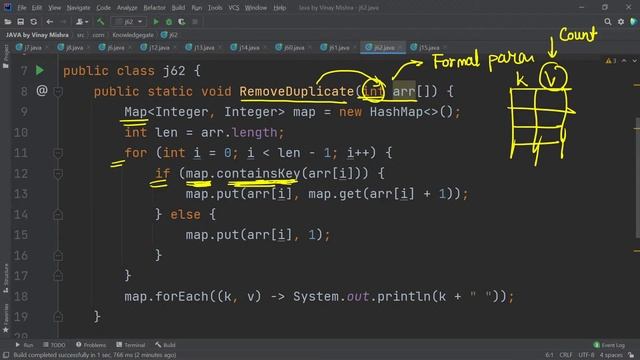Open the j62 run configuration dropdown

click(x=129, y=22)
